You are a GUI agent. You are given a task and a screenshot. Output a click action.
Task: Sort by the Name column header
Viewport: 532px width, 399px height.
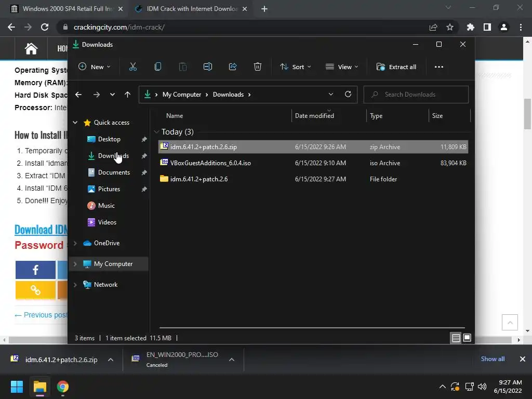[x=175, y=116]
